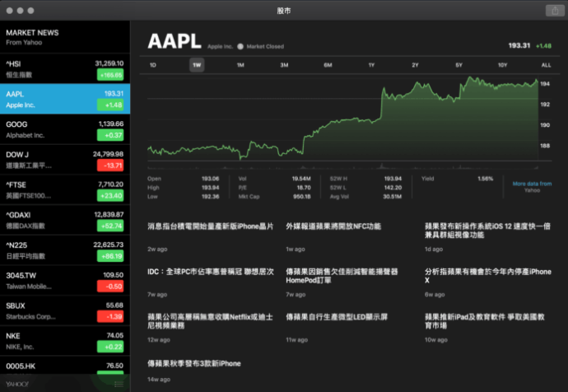
Task: Open More data from Yahoo link
Action: tap(532, 187)
